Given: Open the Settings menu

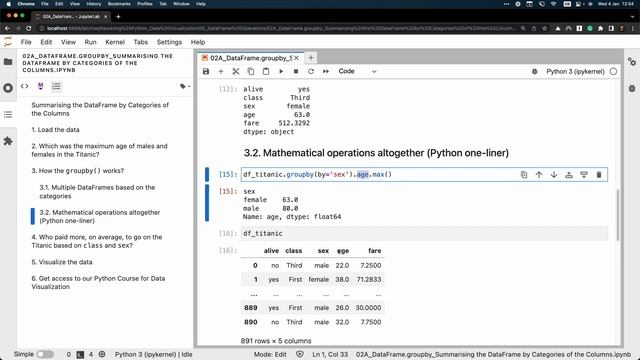Looking at the screenshot, I should point(169,42).
